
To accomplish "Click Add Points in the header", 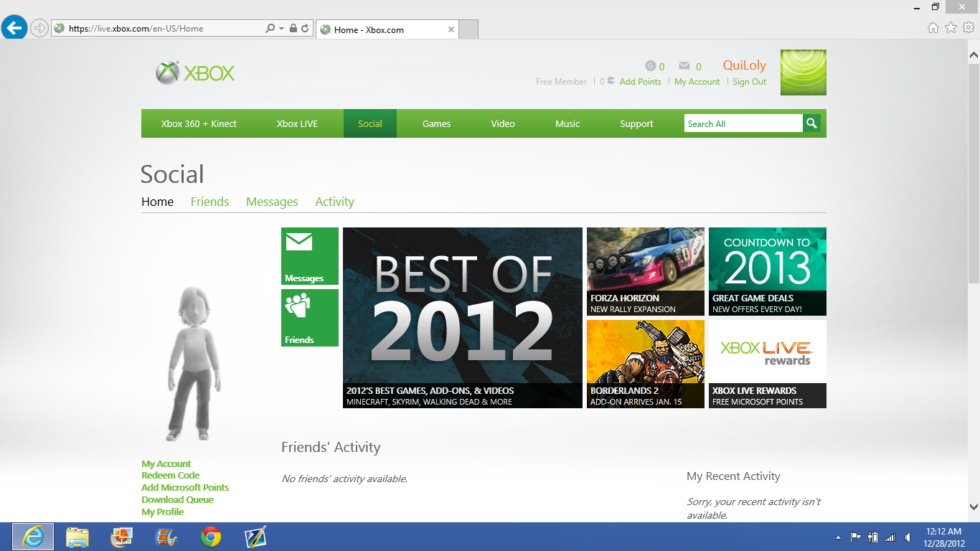I will [640, 82].
